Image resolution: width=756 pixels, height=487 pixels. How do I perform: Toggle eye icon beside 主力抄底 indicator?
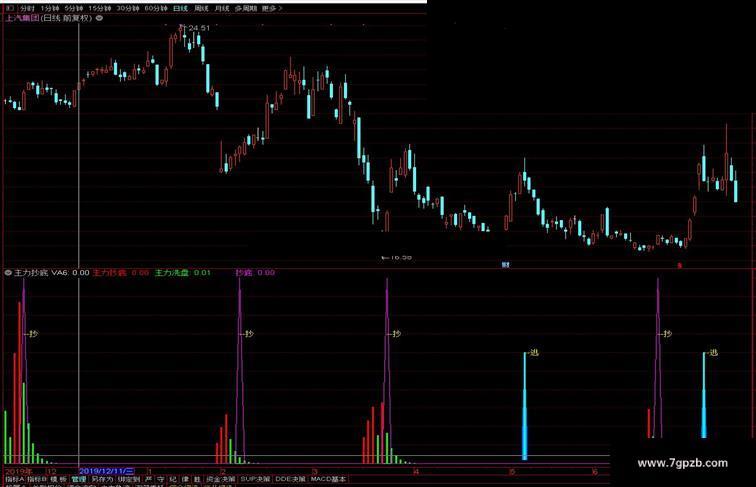point(8,272)
